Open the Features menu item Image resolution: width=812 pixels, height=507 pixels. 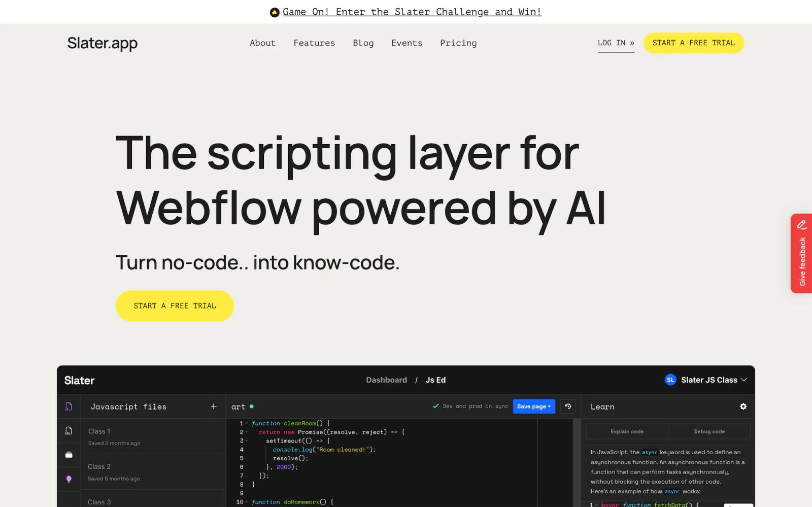pos(314,43)
